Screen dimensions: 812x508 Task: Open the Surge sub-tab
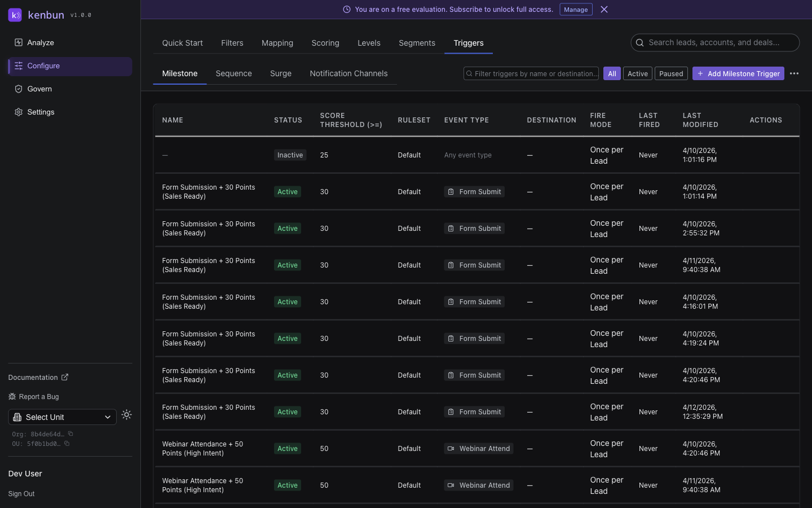click(x=281, y=73)
